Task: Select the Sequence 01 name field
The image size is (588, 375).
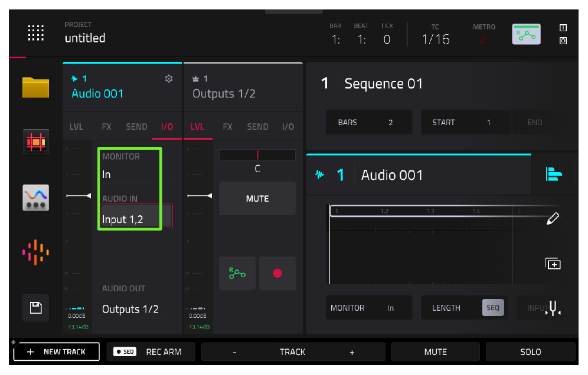Action: 383,84
